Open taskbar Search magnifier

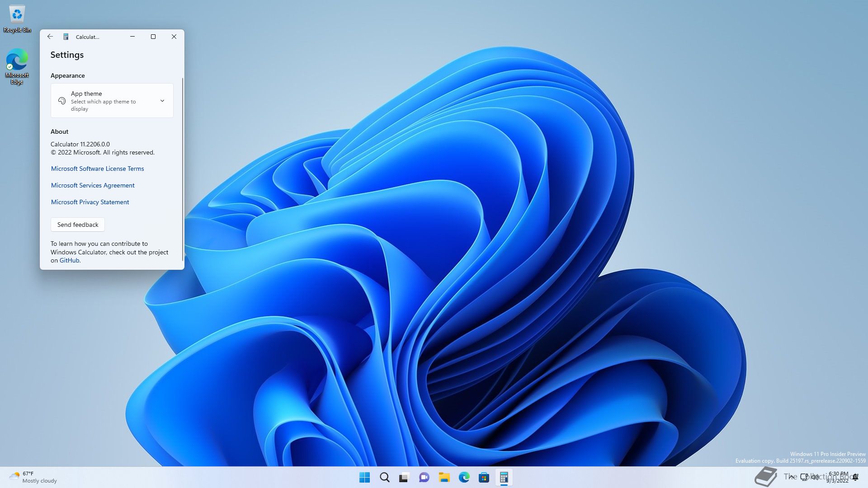(x=384, y=477)
